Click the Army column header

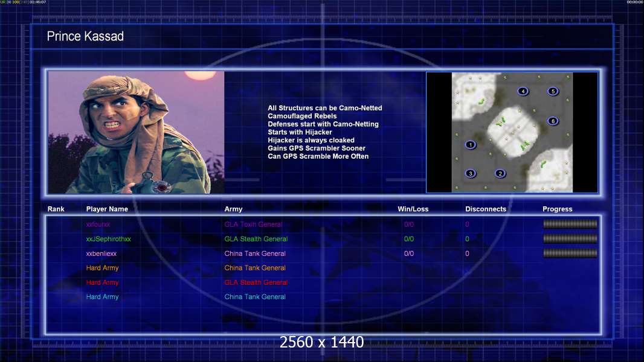click(233, 209)
